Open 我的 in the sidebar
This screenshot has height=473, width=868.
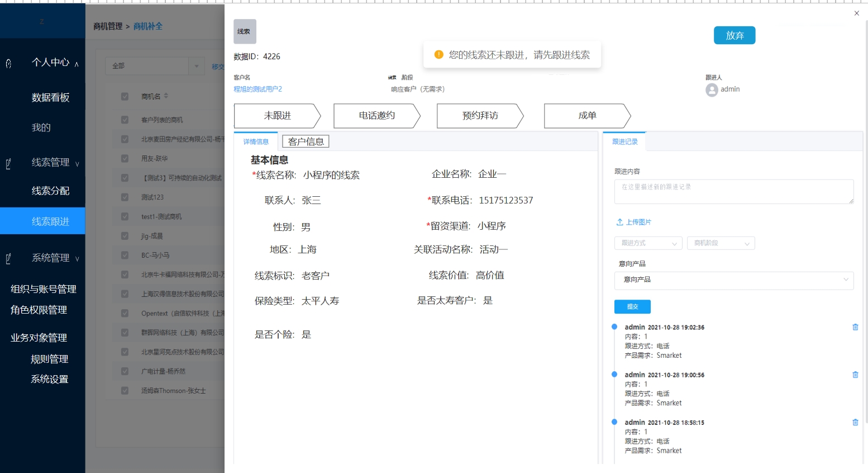tap(41, 127)
